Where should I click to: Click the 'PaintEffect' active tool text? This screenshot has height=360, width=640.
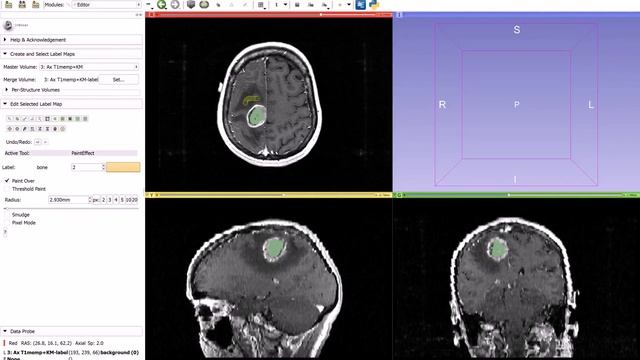tap(83, 153)
